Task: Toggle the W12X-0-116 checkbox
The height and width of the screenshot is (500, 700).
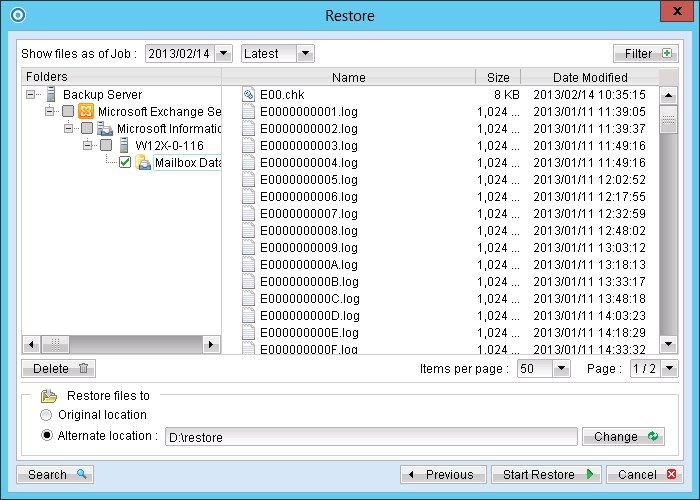Action: 106,145
